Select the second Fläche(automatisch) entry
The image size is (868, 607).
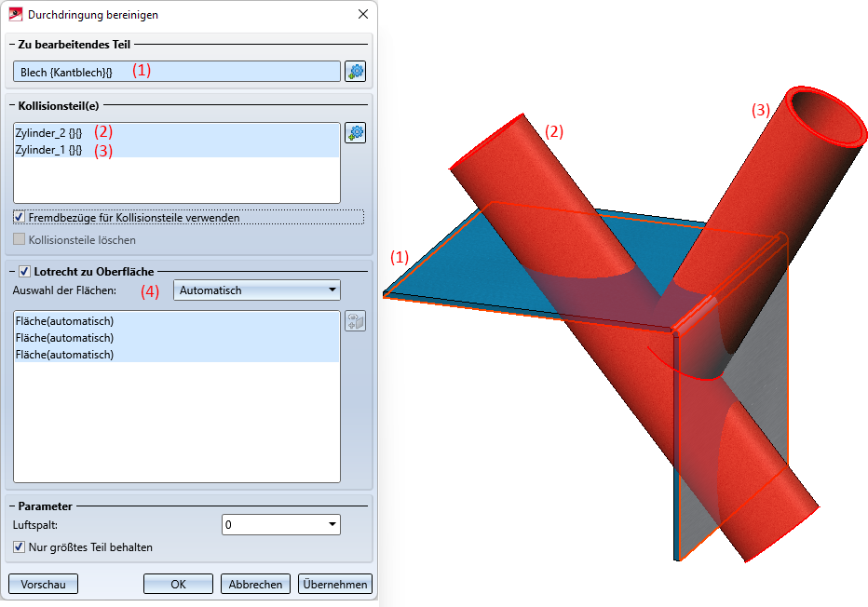177,338
